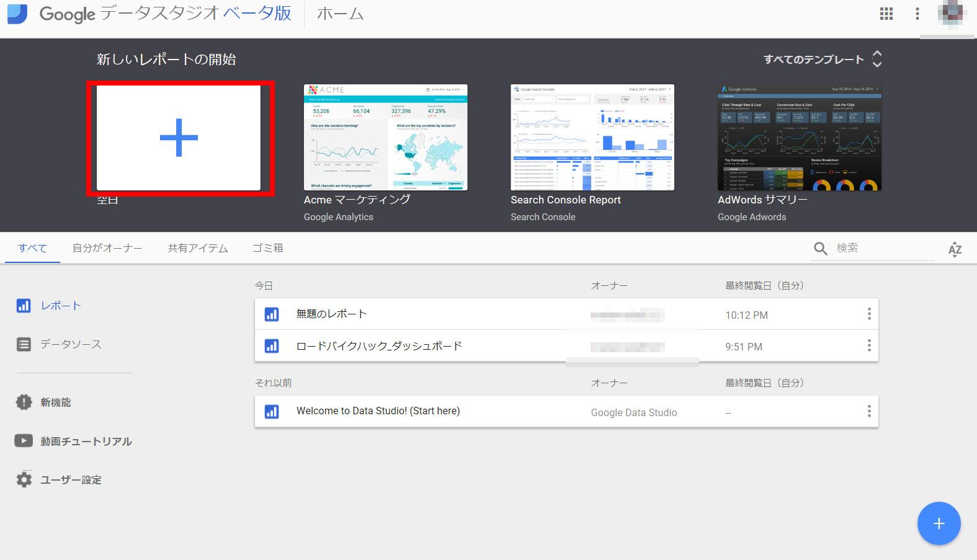Screen dimensions: 977x560
Task: Click the ユーザー設定 gear icon
Action: (24, 479)
